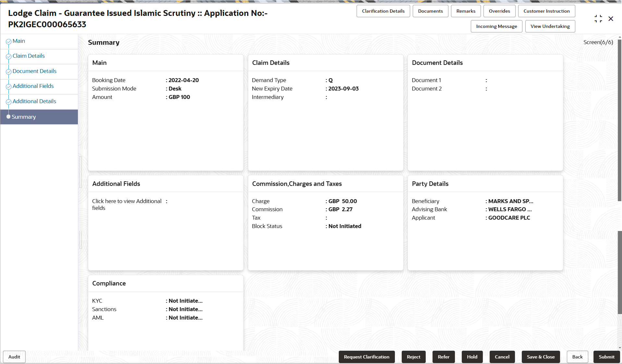
Task: Click the Block Status value Not Initiated
Action: (345, 226)
